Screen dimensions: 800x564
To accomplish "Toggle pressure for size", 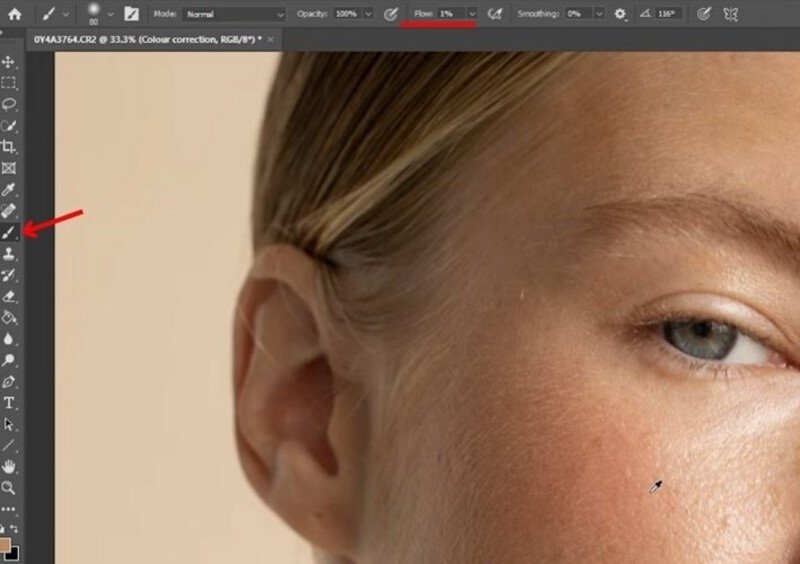I will point(704,14).
